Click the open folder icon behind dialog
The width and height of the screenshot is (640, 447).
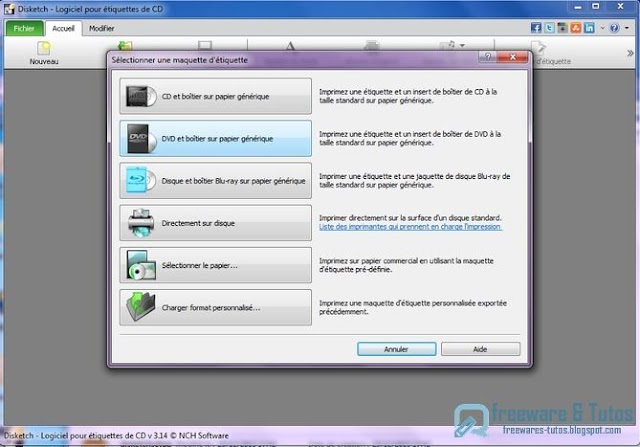[x=125, y=45]
